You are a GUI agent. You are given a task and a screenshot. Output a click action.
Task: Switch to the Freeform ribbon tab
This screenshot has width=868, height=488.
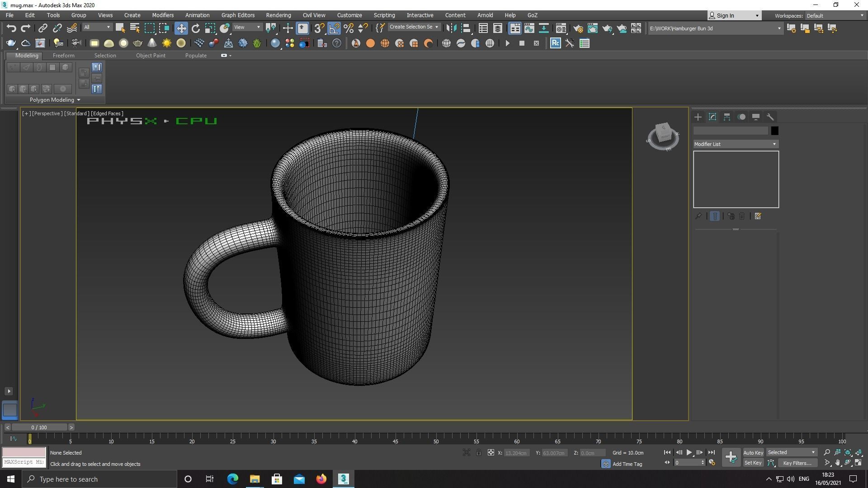coord(64,56)
